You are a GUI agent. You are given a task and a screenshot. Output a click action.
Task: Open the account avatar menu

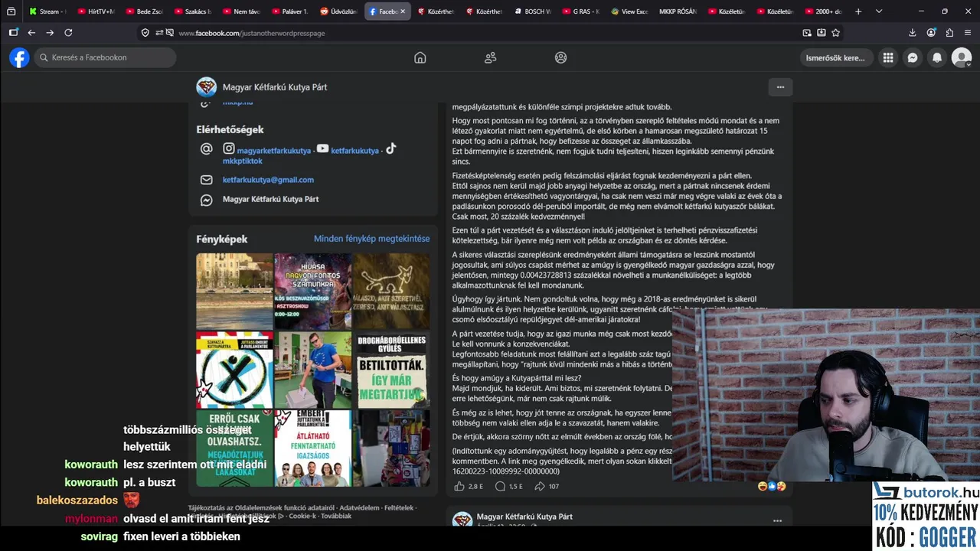click(x=962, y=57)
